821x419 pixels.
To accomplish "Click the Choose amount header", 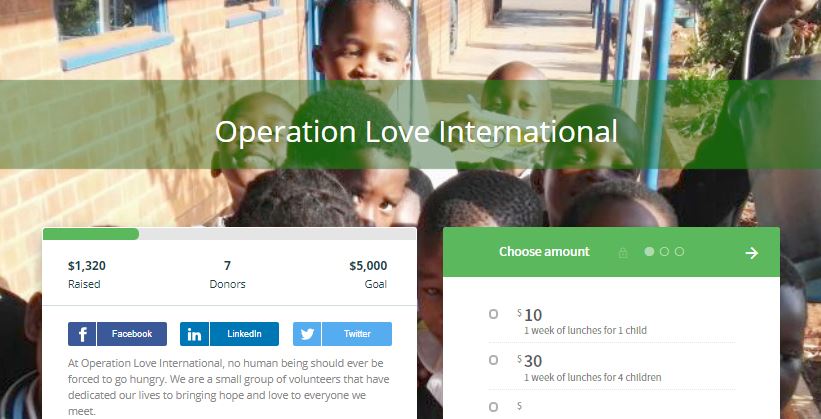I will pos(544,252).
